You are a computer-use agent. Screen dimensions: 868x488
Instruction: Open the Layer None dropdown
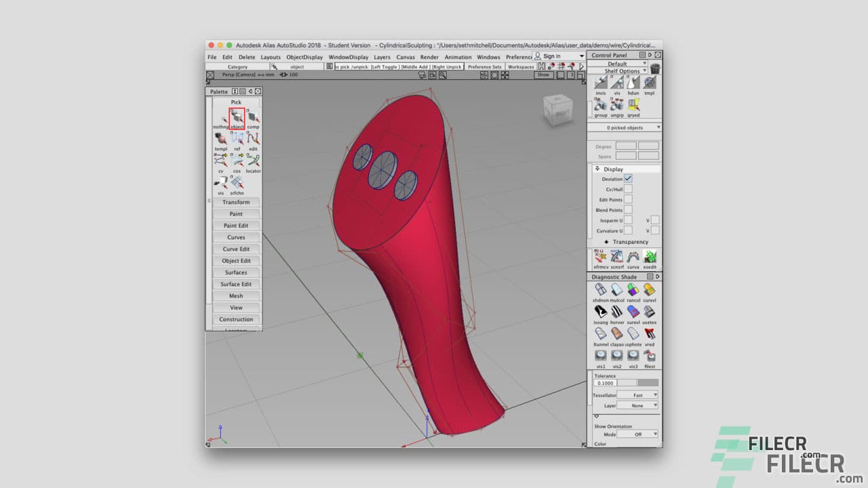pos(637,405)
